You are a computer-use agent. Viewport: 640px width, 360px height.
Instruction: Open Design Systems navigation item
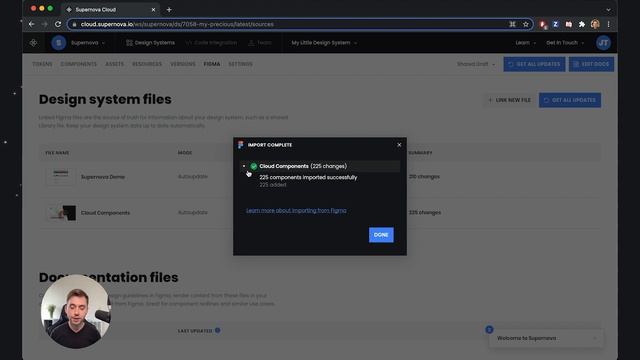(150, 42)
